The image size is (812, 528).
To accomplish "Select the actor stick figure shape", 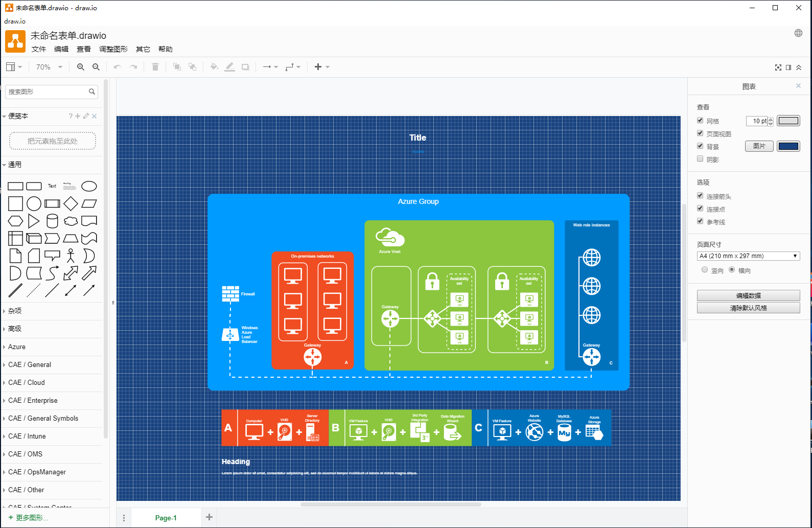I will point(71,256).
